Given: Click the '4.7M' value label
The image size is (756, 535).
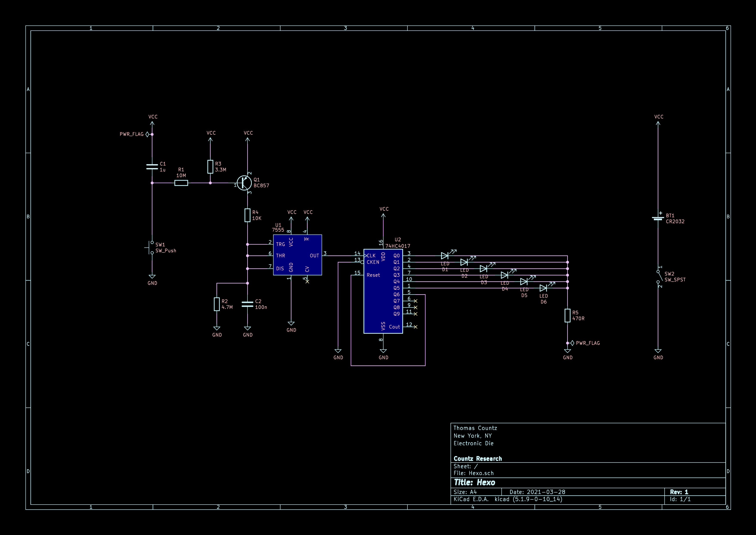Looking at the screenshot, I should (227, 307).
